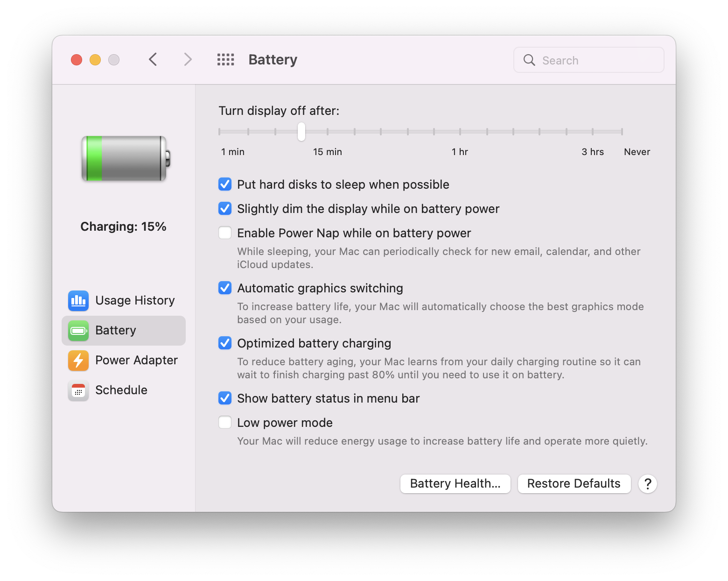The height and width of the screenshot is (581, 728).
Task: Click the charging battery illustration
Action: 124,159
